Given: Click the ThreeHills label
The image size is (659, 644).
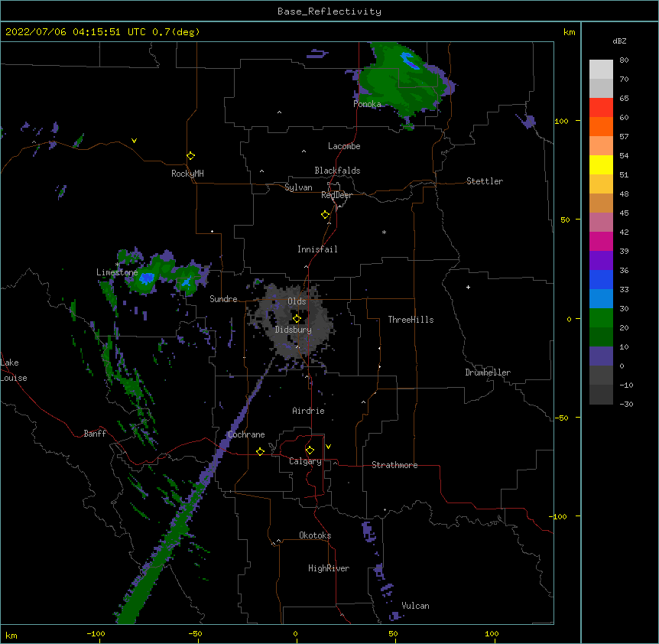Looking at the screenshot, I should [411, 320].
